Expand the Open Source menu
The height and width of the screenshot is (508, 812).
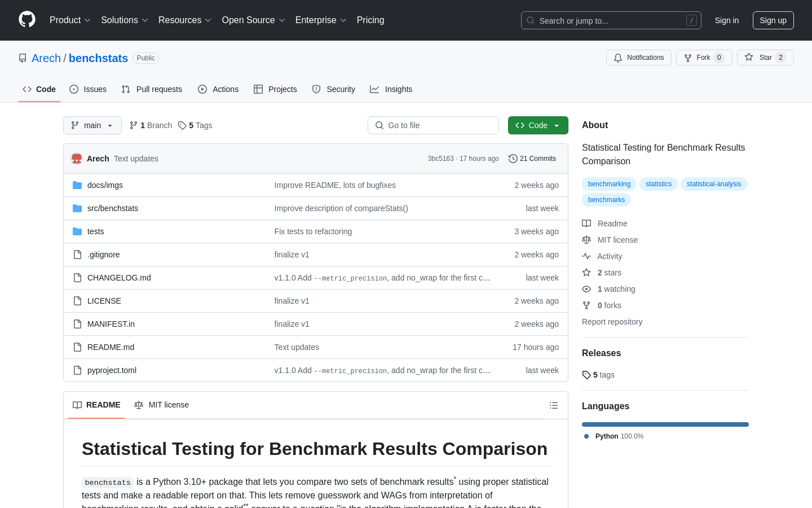tap(254, 20)
